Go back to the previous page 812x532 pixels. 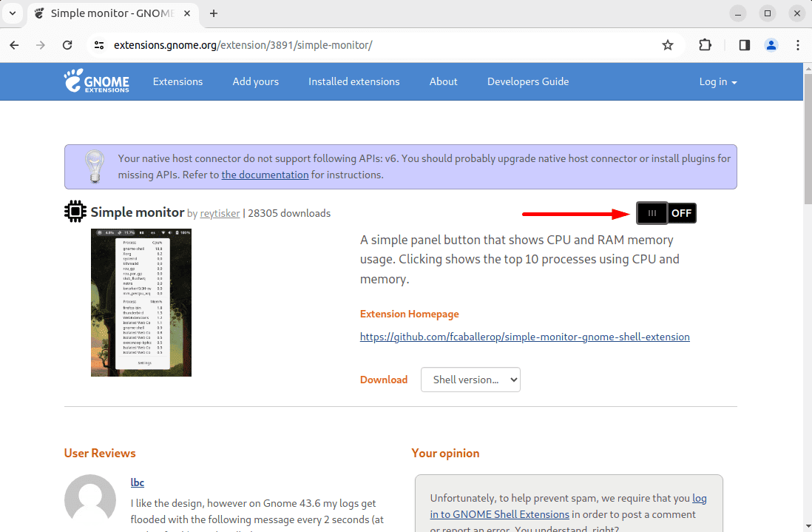tap(15, 45)
